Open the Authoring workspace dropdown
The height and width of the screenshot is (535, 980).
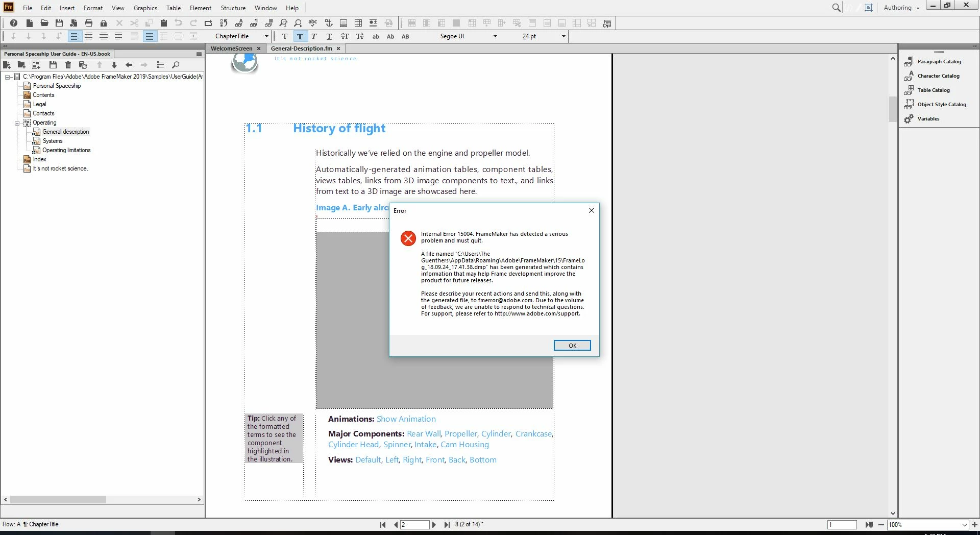901,8
